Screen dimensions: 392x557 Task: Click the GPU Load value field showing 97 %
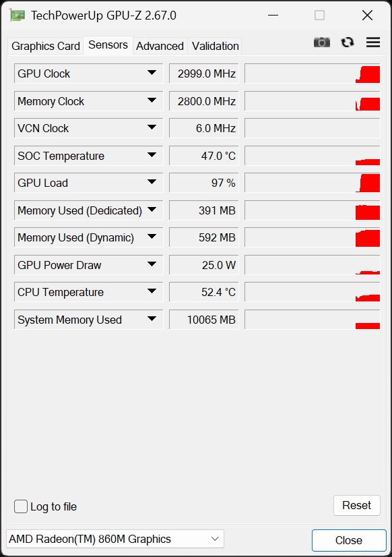point(204,183)
